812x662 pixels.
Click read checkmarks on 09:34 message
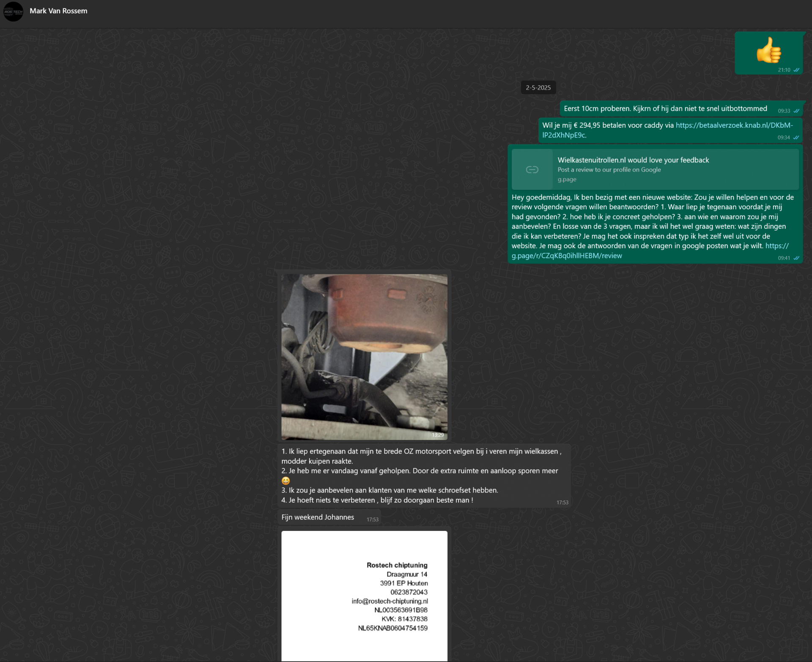point(796,137)
